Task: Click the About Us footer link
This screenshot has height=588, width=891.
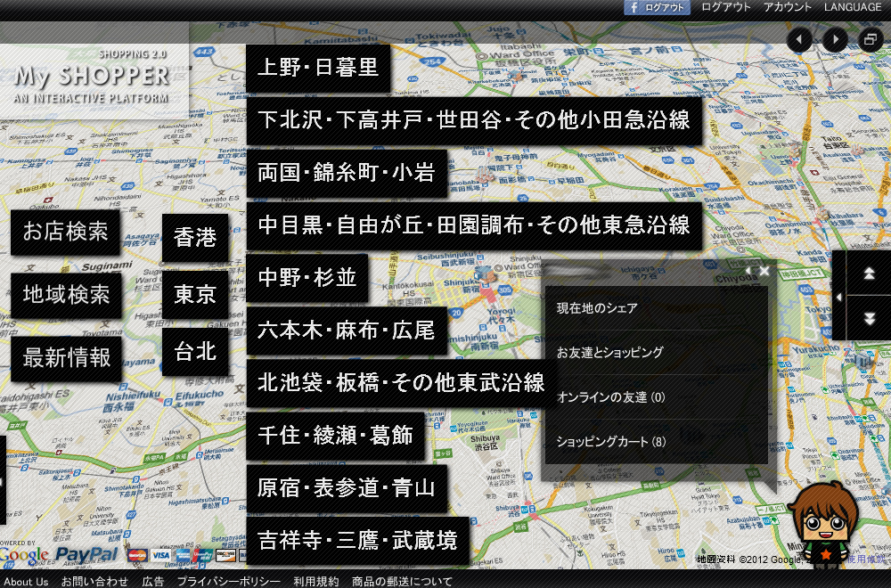Action: point(26,582)
